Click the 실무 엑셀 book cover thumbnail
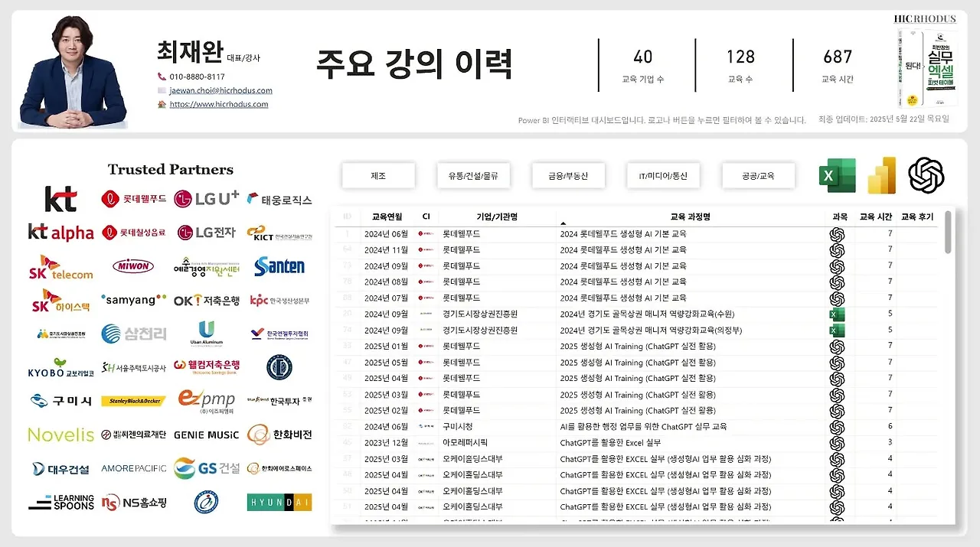This screenshot has height=547, width=980. coord(926,67)
